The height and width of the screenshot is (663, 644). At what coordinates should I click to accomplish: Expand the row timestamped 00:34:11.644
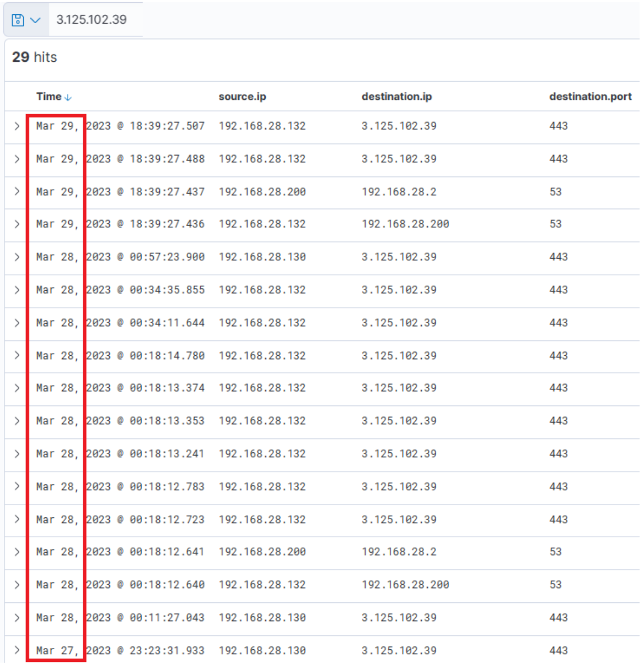tap(17, 323)
